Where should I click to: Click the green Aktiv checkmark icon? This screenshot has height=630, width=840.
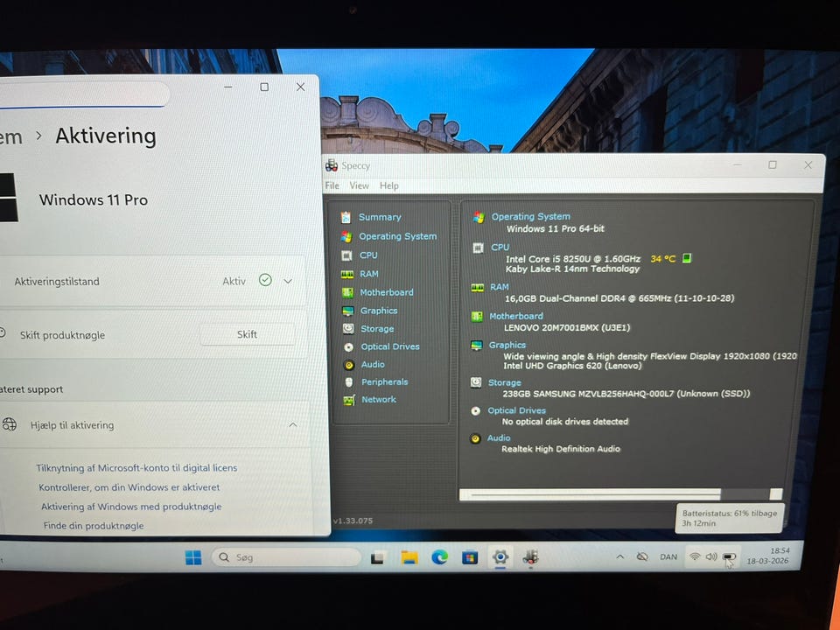pyautogui.click(x=265, y=280)
